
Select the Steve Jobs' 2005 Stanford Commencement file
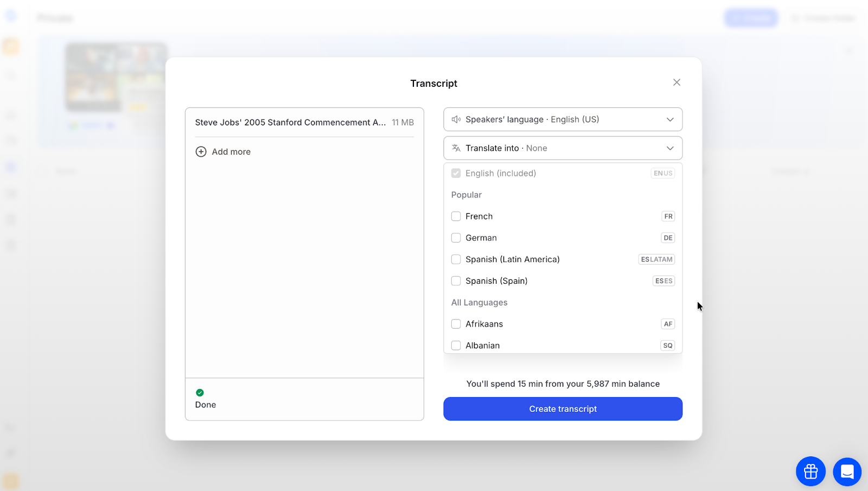(290, 123)
